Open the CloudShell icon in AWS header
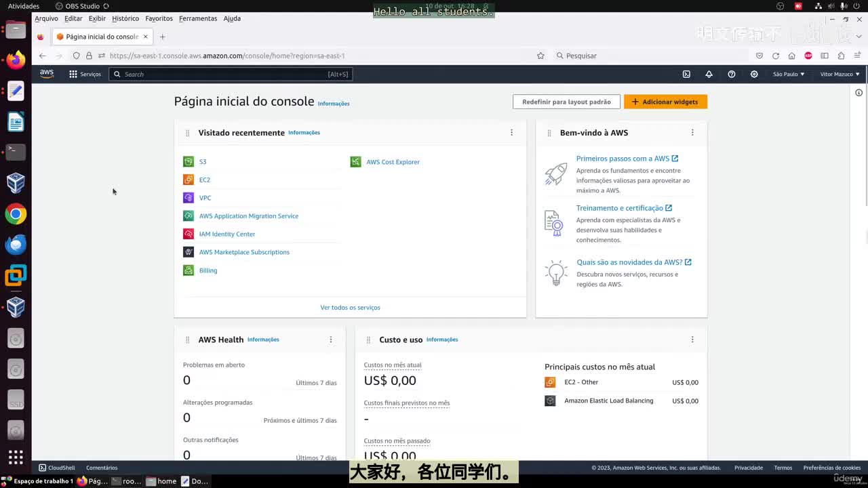Viewport: 868px width, 488px height. [x=686, y=74]
